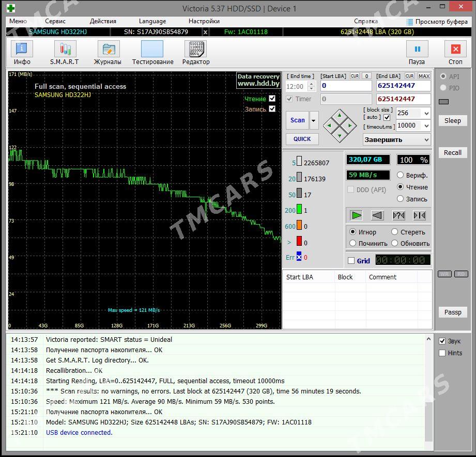The image size is (476, 457).
Task: Toggle the block size auto checkbox
Action: (x=387, y=117)
